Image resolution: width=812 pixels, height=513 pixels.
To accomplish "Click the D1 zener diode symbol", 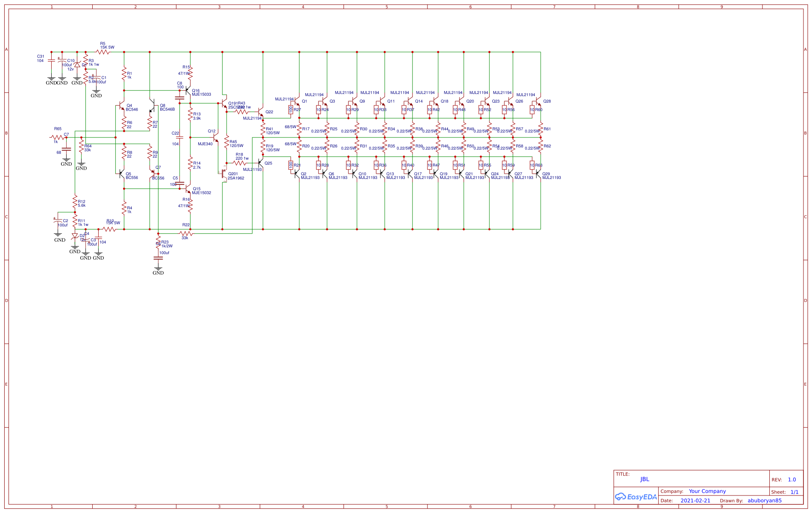I will coord(77,64).
